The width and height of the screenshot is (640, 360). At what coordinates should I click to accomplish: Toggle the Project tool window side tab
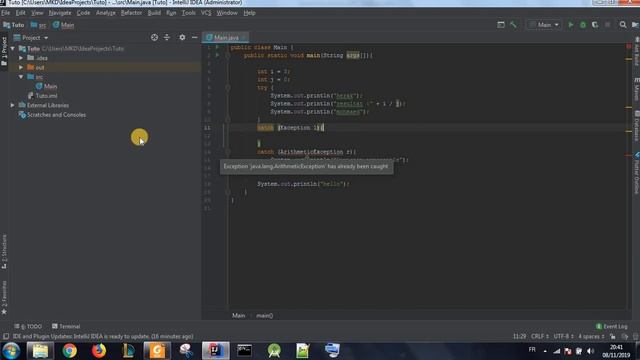(4, 51)
